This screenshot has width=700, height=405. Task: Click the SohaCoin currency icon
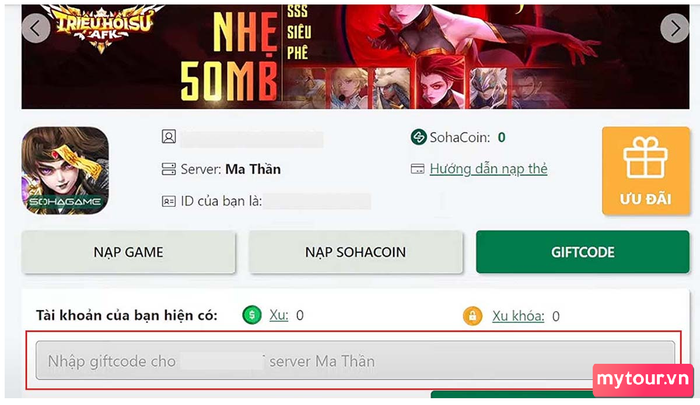point(419,137)
